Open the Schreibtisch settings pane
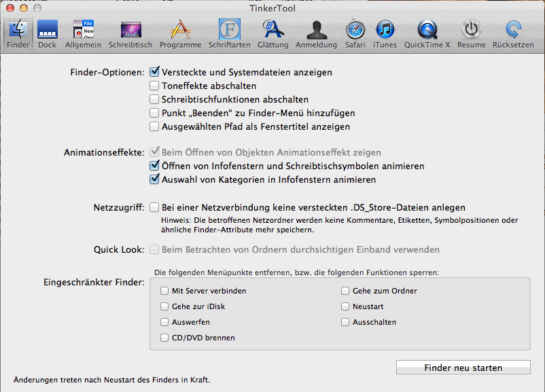 pos(130,33)
